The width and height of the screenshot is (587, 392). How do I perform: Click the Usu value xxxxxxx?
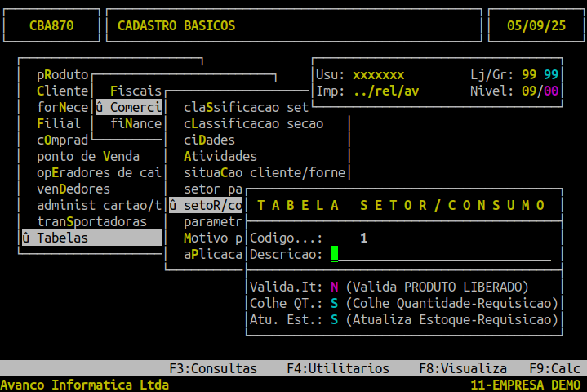[x=379, y=75]
